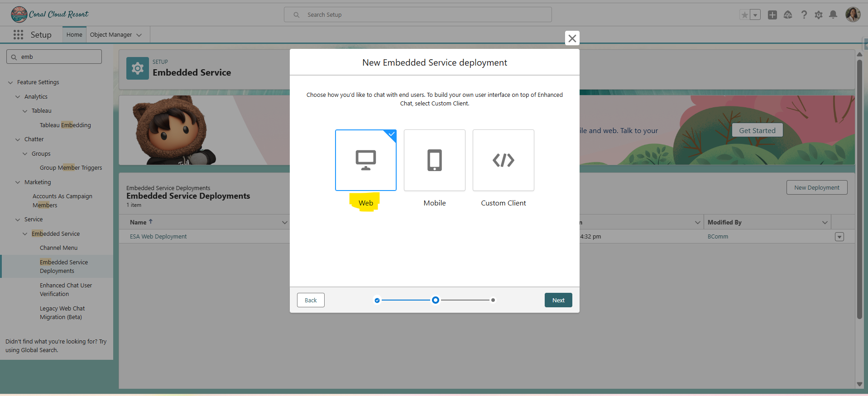Collapse the Tableau tree node
Screen dimensions: 868x396
click(25, 111)
